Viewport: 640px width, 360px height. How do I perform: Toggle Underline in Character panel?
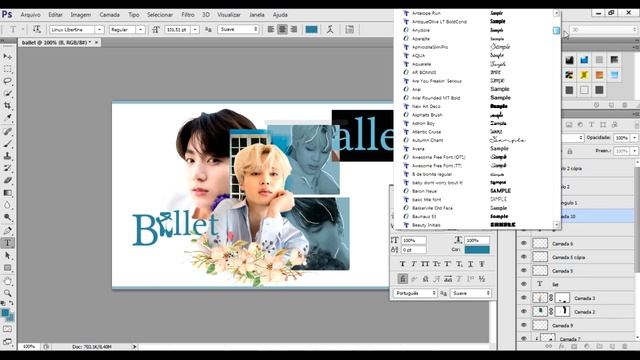tap(470, 264)
